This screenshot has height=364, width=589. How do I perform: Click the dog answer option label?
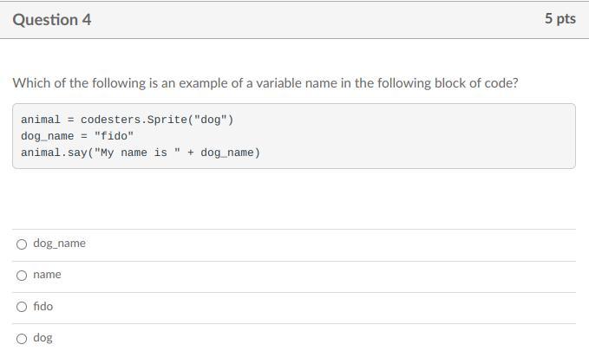[43, 338]
